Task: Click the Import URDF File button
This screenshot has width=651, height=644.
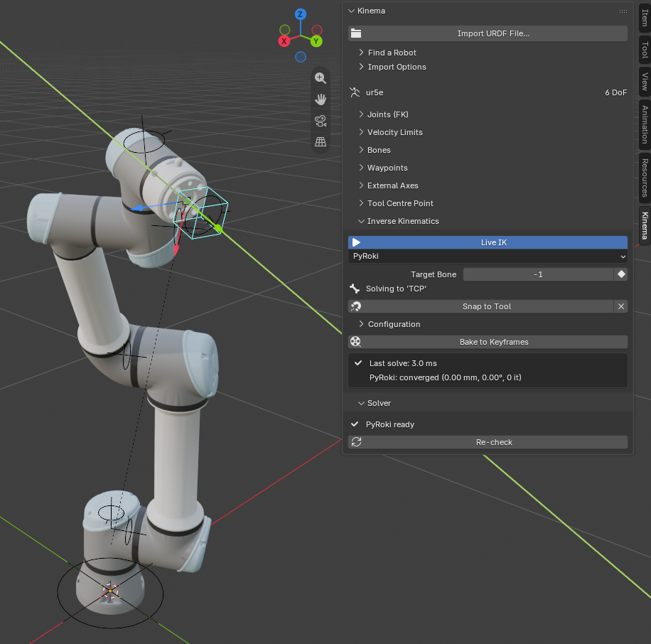Action: tap(488, 33)
